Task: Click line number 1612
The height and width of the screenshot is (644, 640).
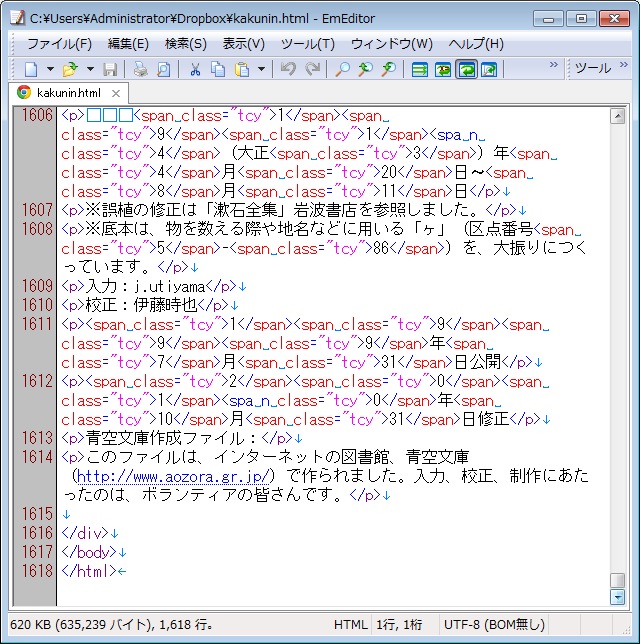Action: 37,381
